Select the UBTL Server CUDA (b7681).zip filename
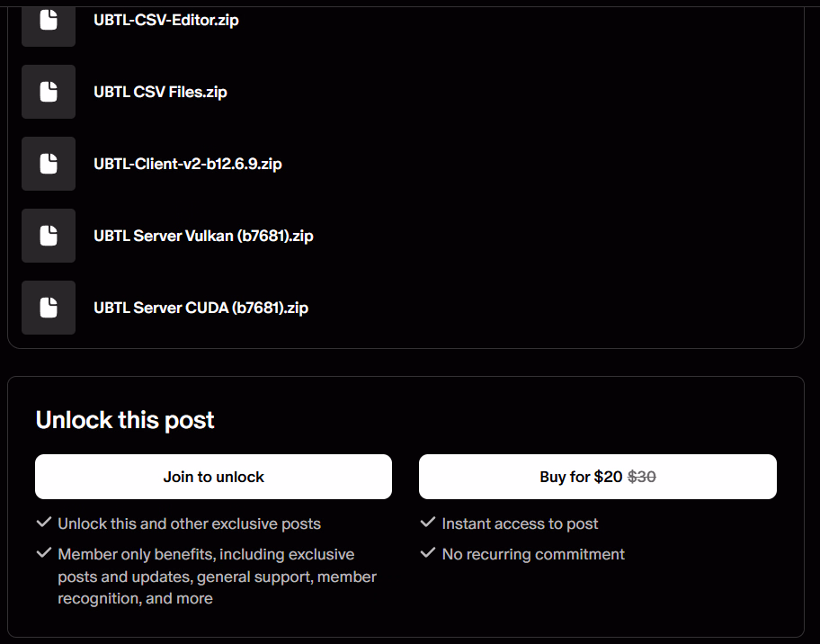 tap(201, 308)
